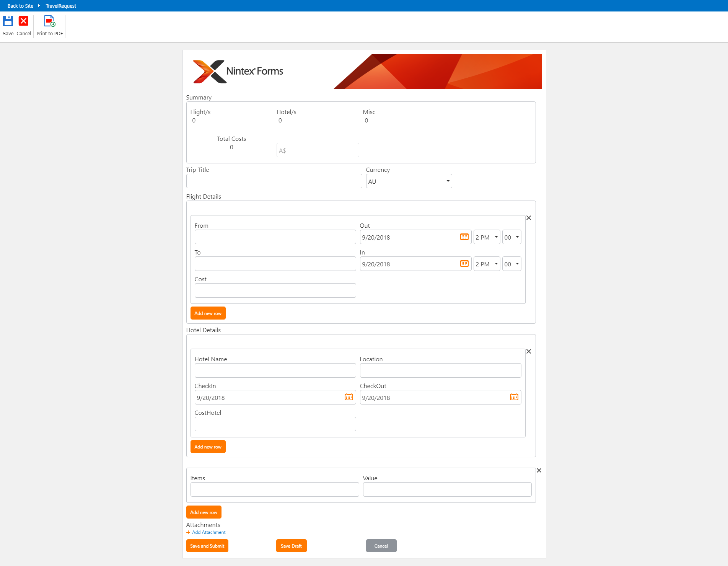Click the Save disk icon
This screenshot has width=728, height=566.
point(8,21)
